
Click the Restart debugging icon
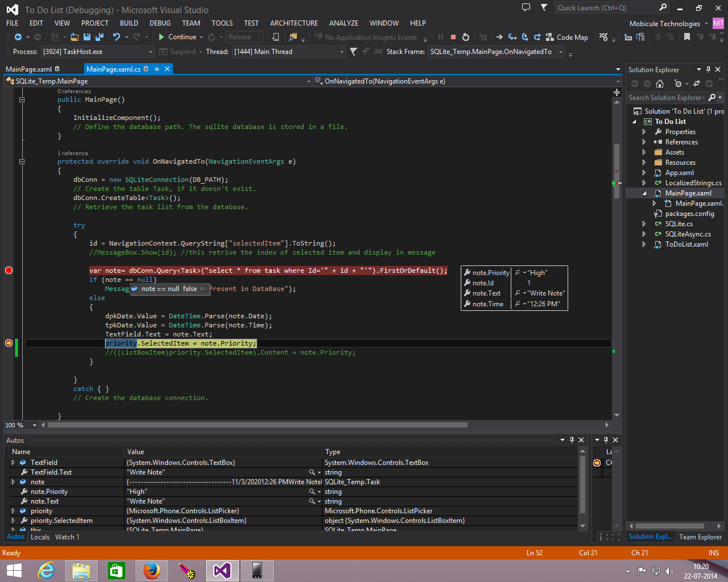point(466,37)
